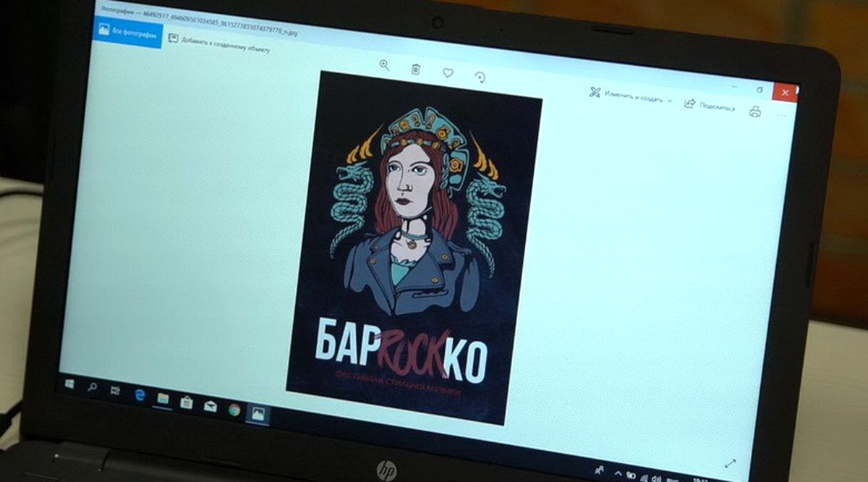Open Google Chrome from the taskbar
The width and height of the screenshot is (868, 482).
[234, 410]
